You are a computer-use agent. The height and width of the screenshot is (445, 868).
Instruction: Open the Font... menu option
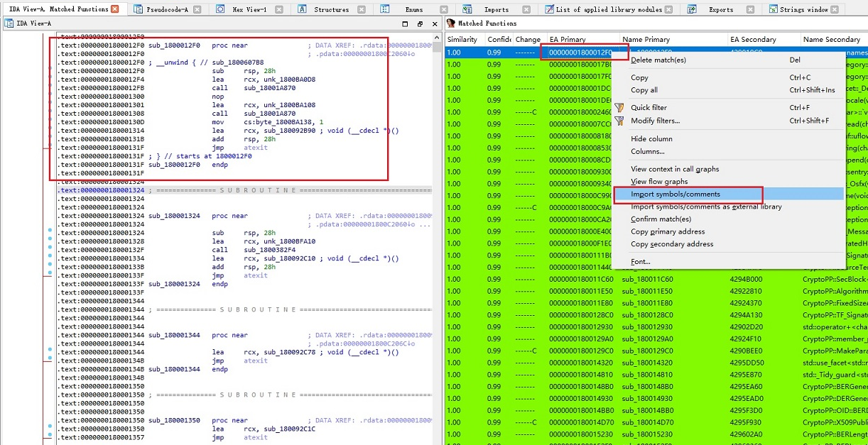coord(640,262)
